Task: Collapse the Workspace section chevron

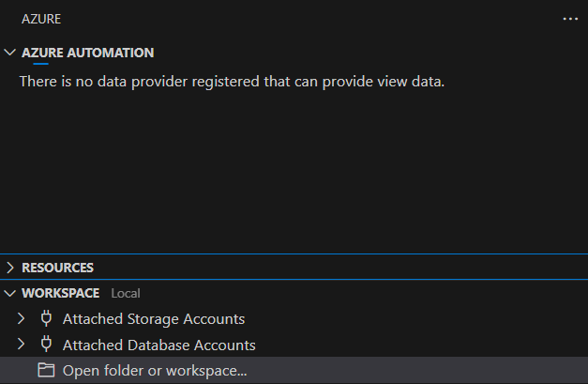Action: (x=10, y=293)
